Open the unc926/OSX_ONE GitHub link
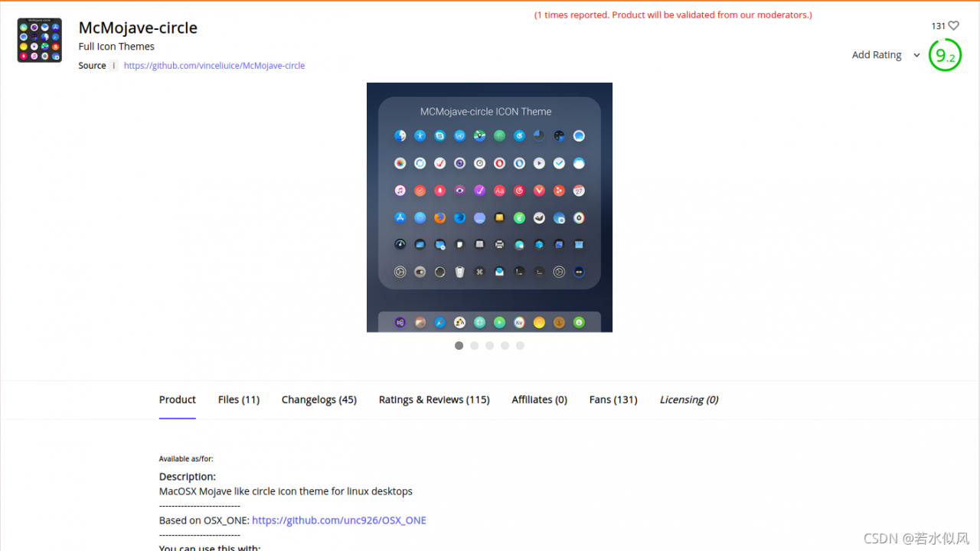The width and height of the screenshot is (980, 551). pyautogui.click(x=339, y=520)
